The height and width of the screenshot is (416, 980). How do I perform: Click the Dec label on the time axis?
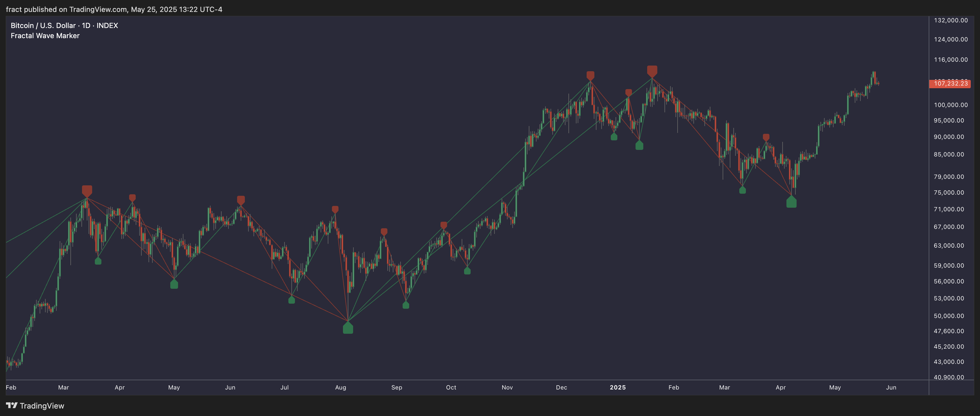(x=562, y=387)
